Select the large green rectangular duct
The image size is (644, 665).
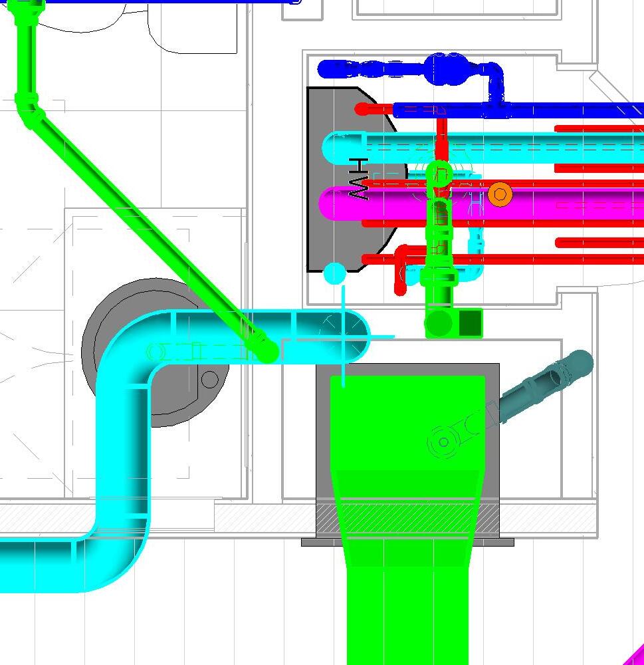pyautogui.click(x=408, y=520)
